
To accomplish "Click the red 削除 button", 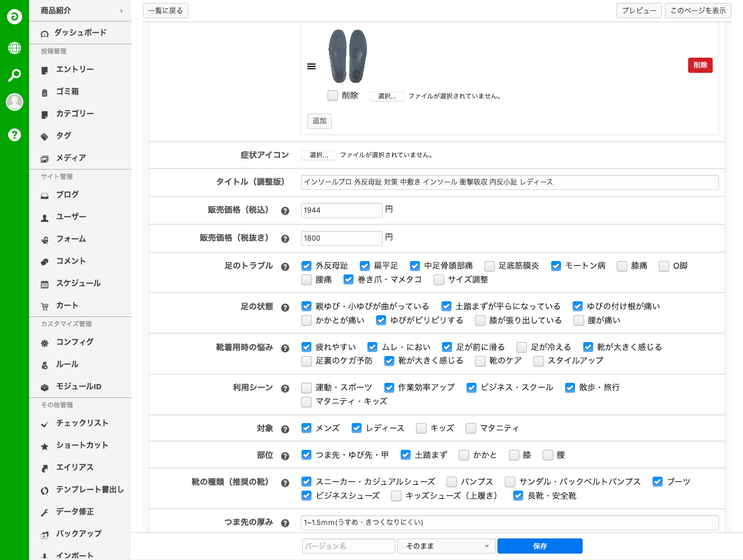I will [700, 65].
